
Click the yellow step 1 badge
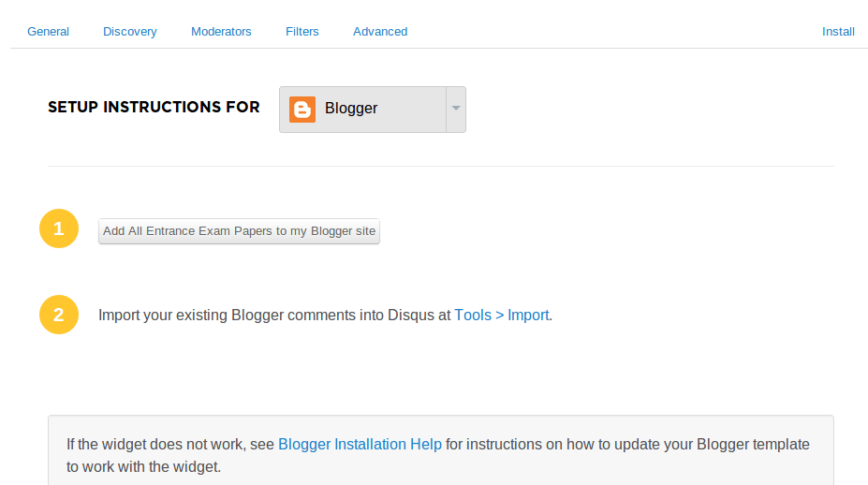coord(59,228)
